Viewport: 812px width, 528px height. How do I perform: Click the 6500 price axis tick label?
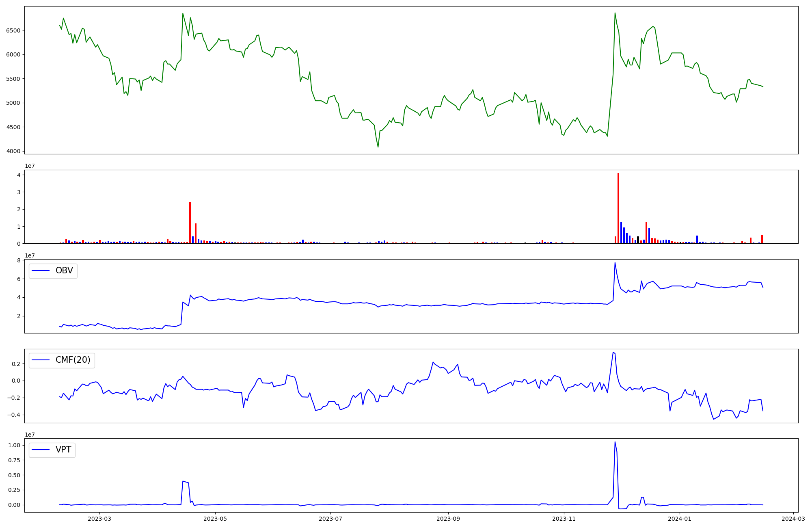tap(13, 30)
